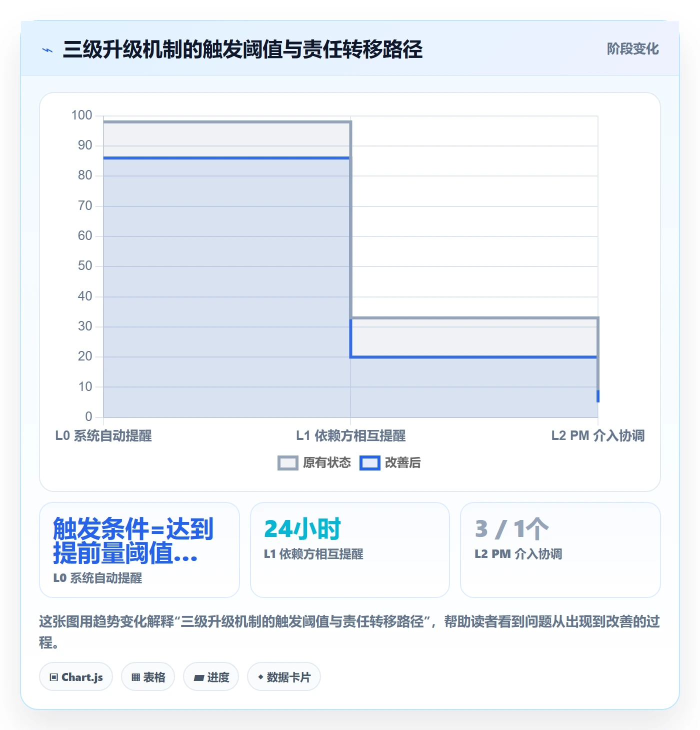Screen dimensions: 700x730
Task: Click the lightning bolt icon beside the title
Action: click(47, 50)
